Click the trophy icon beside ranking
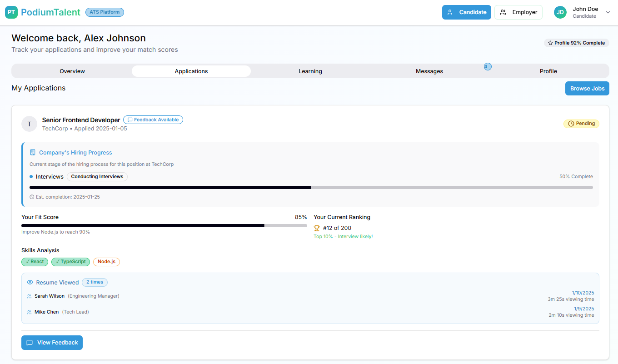The height and width of the screenshot is (364, 618). click(x=317, y=228)
